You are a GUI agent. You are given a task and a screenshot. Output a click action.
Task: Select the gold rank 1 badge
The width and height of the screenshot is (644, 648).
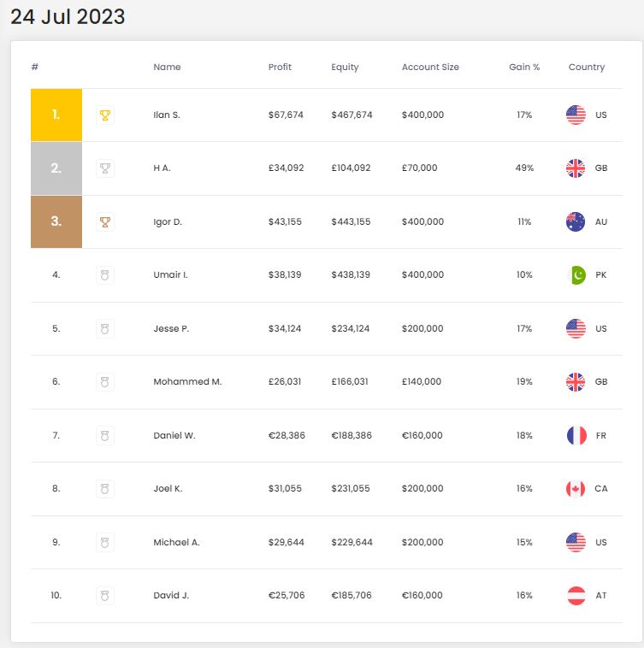tap(56, 115)
